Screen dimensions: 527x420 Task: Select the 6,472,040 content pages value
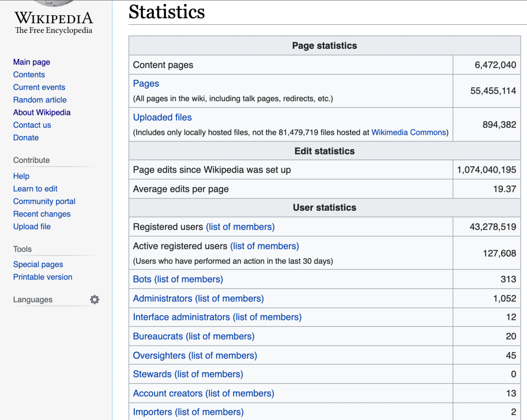click(495, 65)
